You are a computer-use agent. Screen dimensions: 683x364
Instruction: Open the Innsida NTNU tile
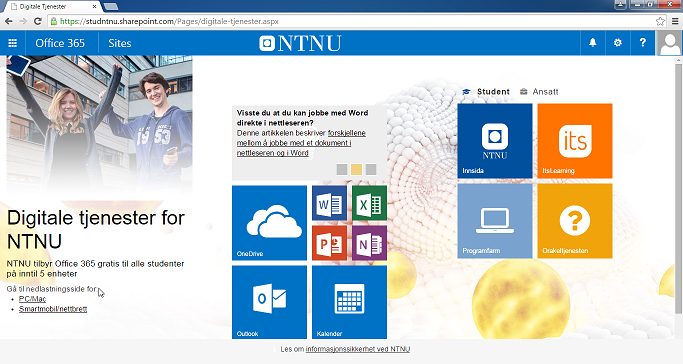[495, 141]
